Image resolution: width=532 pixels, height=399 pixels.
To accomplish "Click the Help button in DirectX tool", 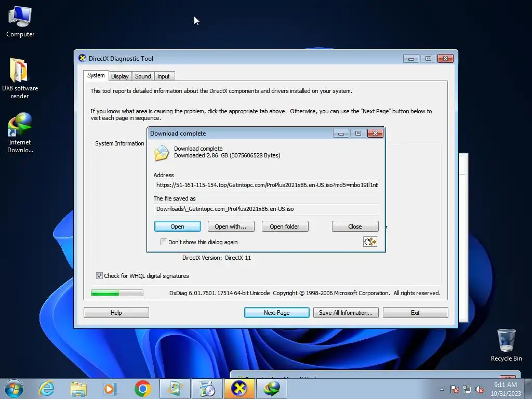I will click(x=116, y=312).
